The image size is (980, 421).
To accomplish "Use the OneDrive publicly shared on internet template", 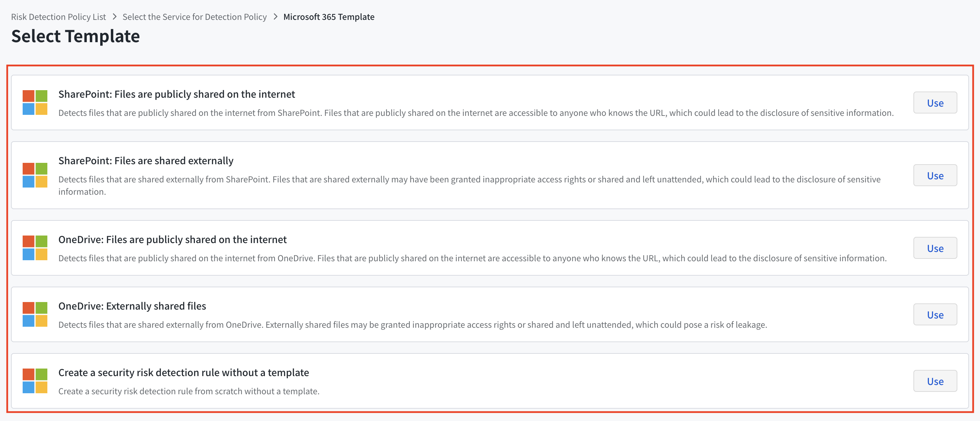I will [935, 248].
